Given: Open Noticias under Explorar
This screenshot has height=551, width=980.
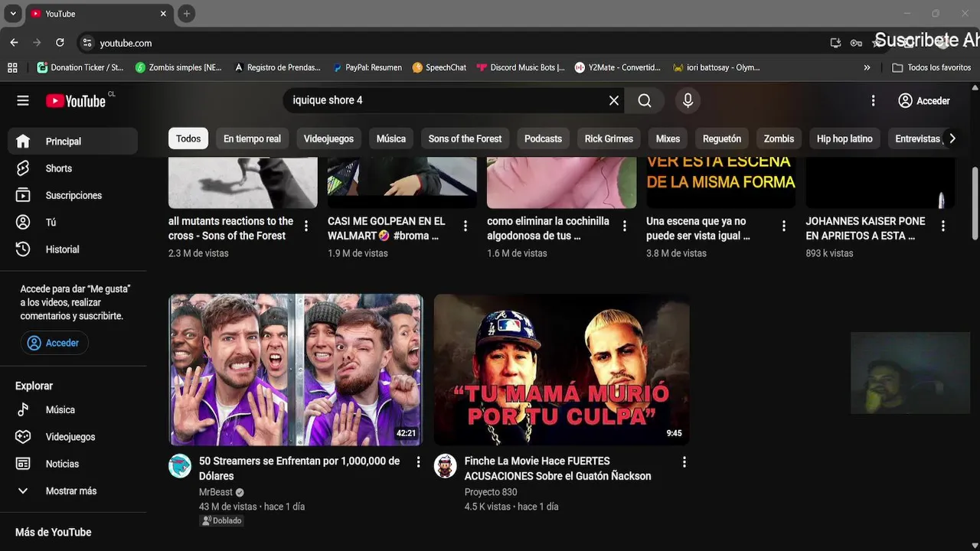Looking at the screenshot, I should (73, 464).
